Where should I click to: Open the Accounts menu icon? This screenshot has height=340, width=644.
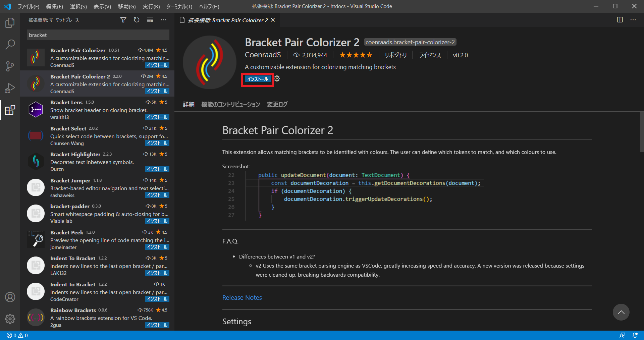click(10, 297)
